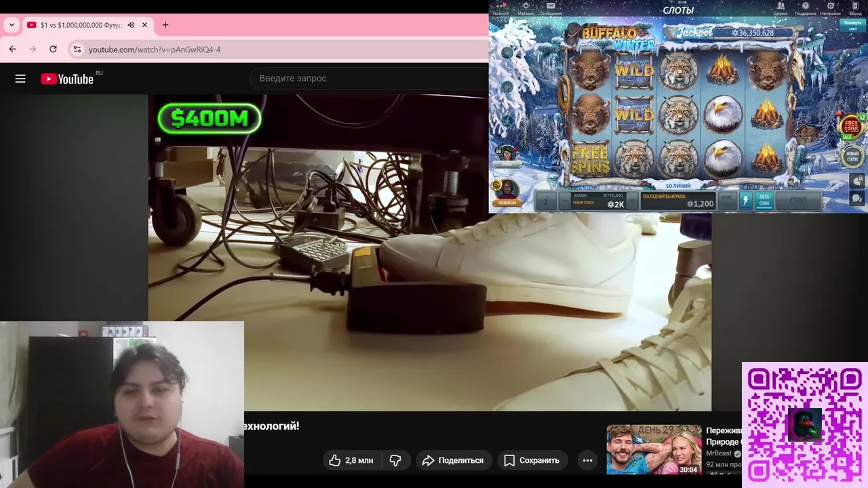Open 'Друзья' in the slots top bar
The width and height of the screenshot is (868, 488).
click(781, 9)
